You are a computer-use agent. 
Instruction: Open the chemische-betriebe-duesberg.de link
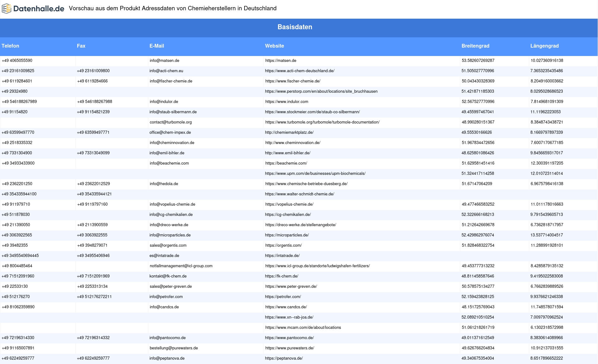coord(306,184)
